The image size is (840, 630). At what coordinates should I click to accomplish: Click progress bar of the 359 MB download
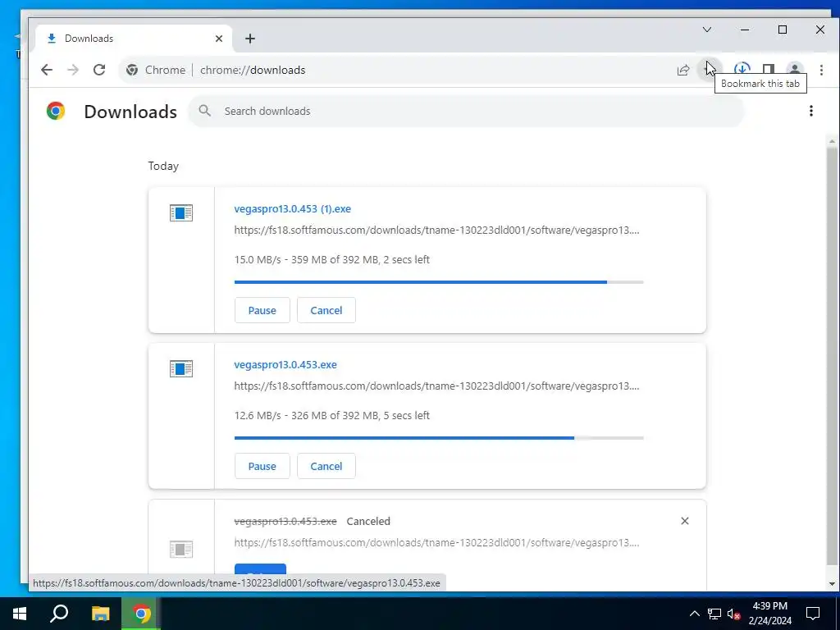coord(439,282)
